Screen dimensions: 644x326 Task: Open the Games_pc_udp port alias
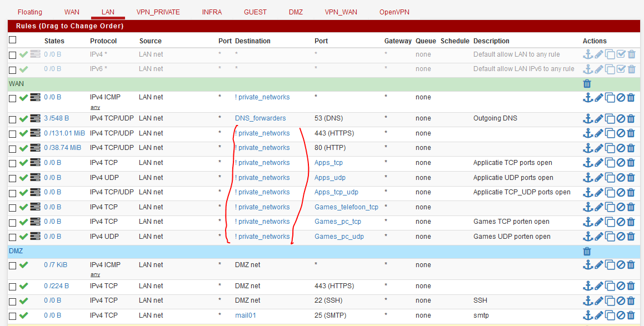pos(340,237)
